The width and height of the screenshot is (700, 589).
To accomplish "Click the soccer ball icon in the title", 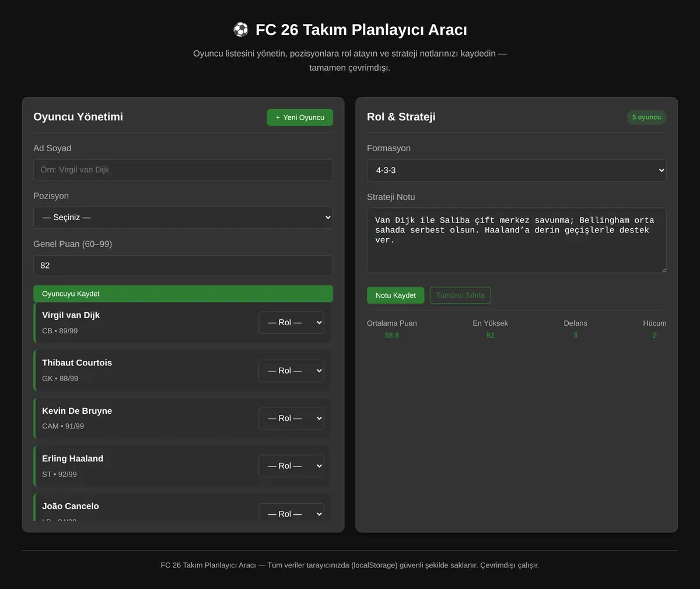I will coord(240,30).
